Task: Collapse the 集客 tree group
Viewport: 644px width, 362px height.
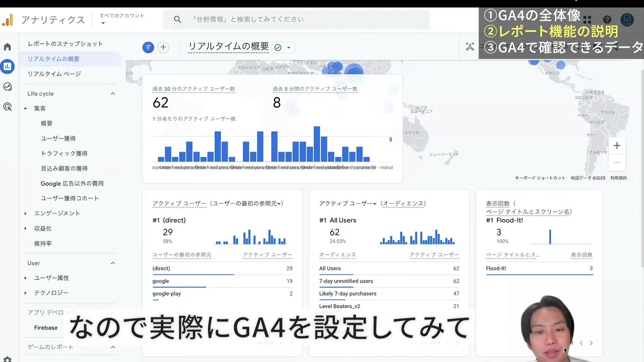Action: 25,109
